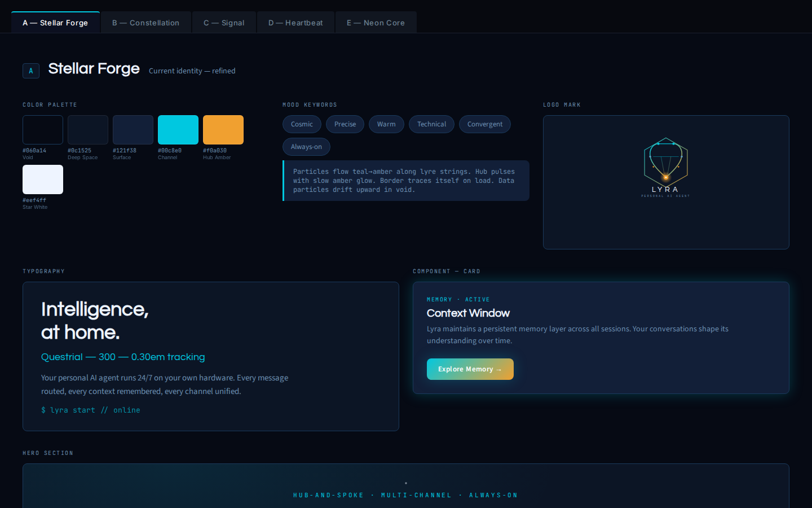Switch to the B — Constellation tab
The image size is (812, 508).
pyautogui.click(x=145, y=23)
